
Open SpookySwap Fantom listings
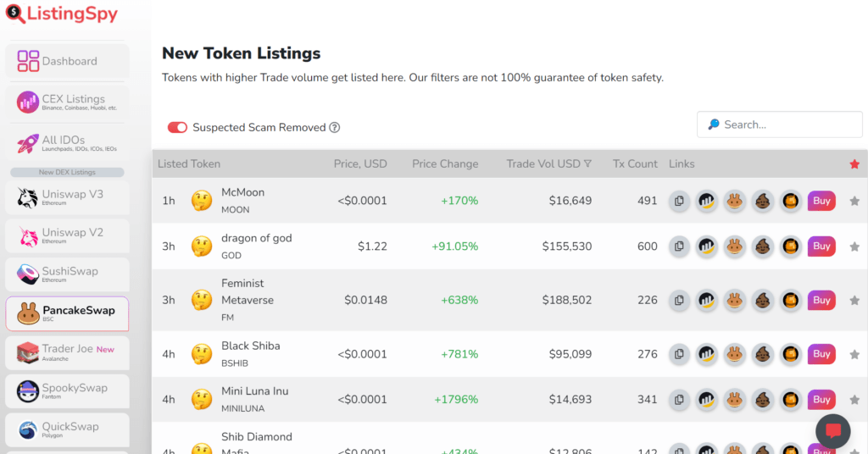tap(68, 391)
